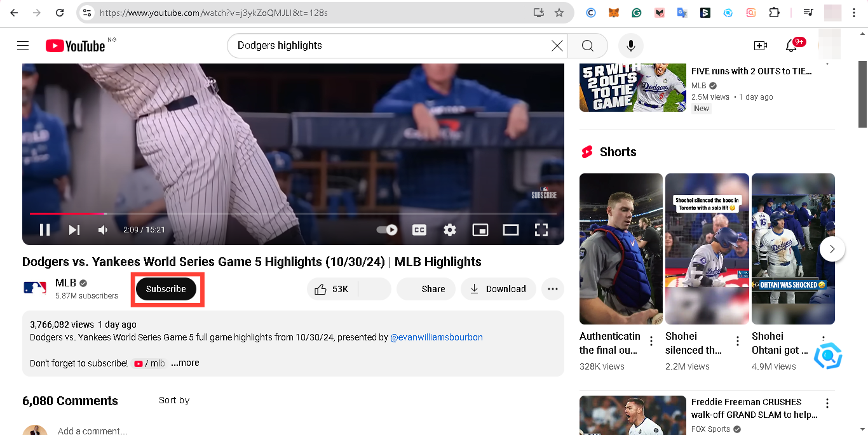Click the Shorts section heading
868x435 pixels.
tap(618, 152)
